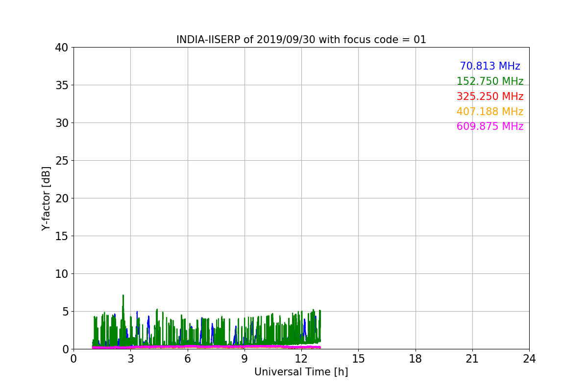Viewport: 588px width, 392px height.
Task: Click the y-axis tick label 30
Action: 61,123
